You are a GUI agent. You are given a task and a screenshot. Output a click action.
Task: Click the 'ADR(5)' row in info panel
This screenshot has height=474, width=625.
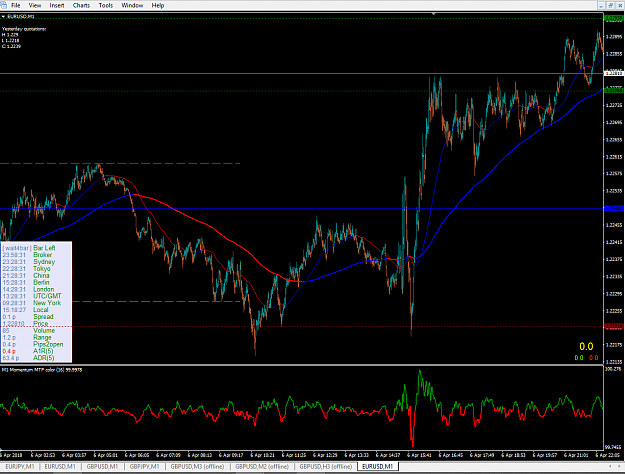tap(28, 358)
